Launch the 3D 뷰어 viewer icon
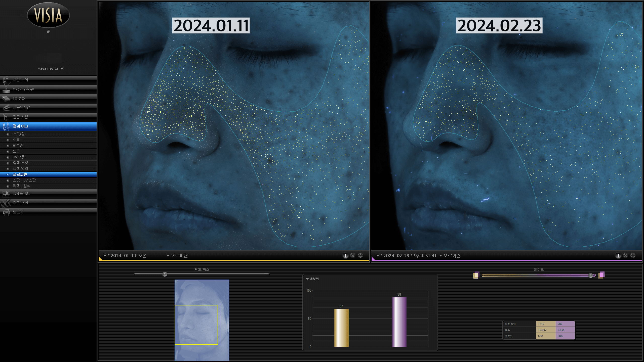Screen dimensions: 644x362 point(6,99)
